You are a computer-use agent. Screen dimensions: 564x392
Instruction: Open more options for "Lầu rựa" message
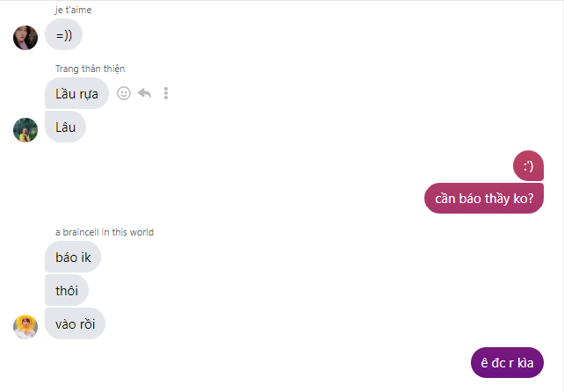(166, 93)
